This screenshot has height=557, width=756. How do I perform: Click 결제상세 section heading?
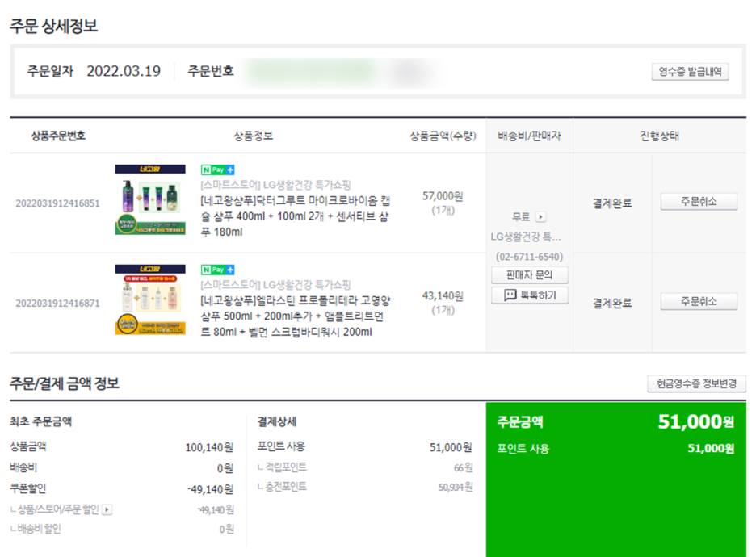coord(277,421)
